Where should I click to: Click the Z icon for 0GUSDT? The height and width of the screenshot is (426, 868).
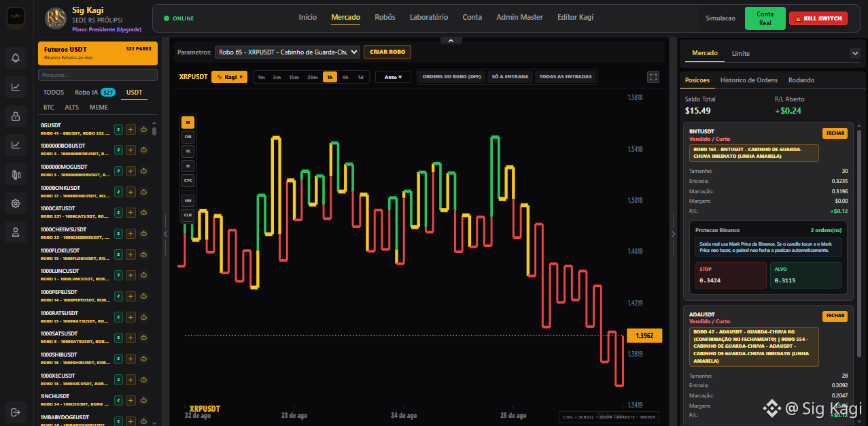tap(118, 129)
